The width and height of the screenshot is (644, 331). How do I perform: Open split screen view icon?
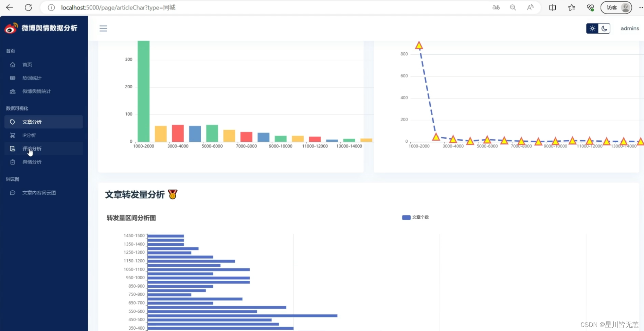(553, 7)
